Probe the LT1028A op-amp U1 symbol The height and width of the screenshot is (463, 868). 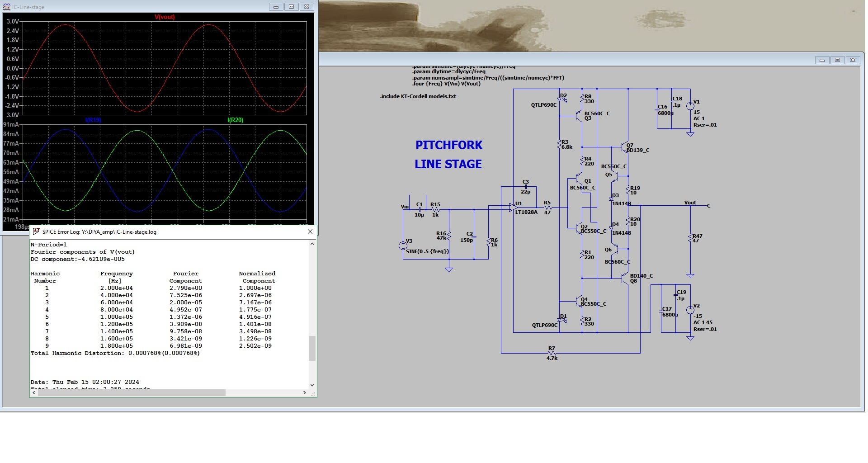(x=513, y=207)
